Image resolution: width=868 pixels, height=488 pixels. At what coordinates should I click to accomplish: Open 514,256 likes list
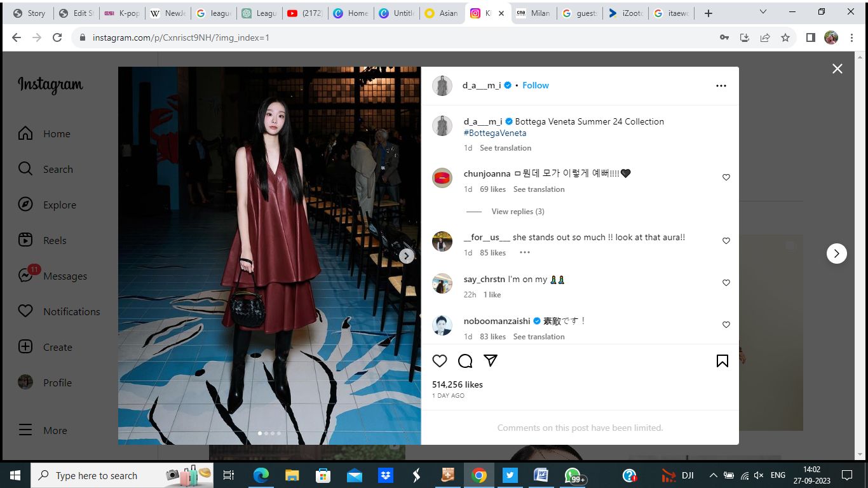tap(457, 384)
